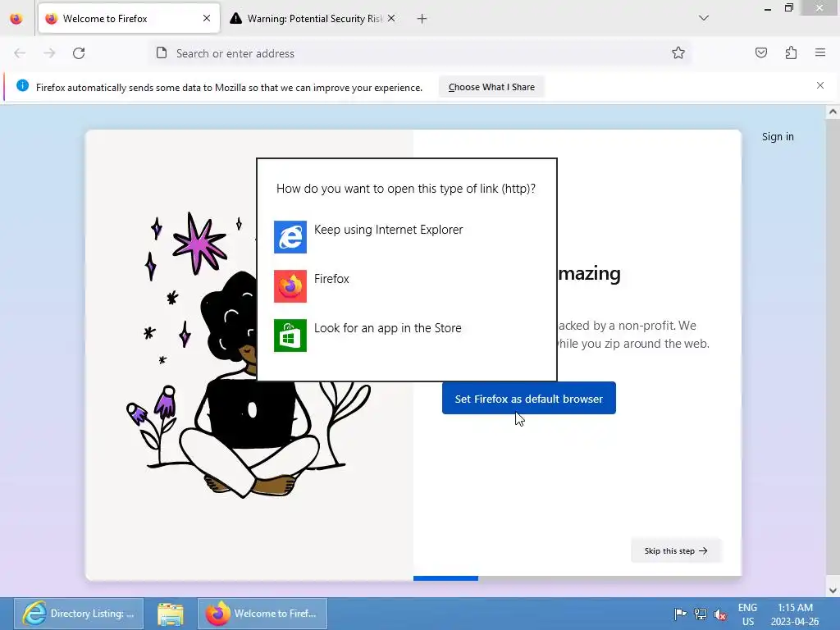The image size is (840, 630).
Task: Click Skip this step button
Action: [x=676, y=550]
